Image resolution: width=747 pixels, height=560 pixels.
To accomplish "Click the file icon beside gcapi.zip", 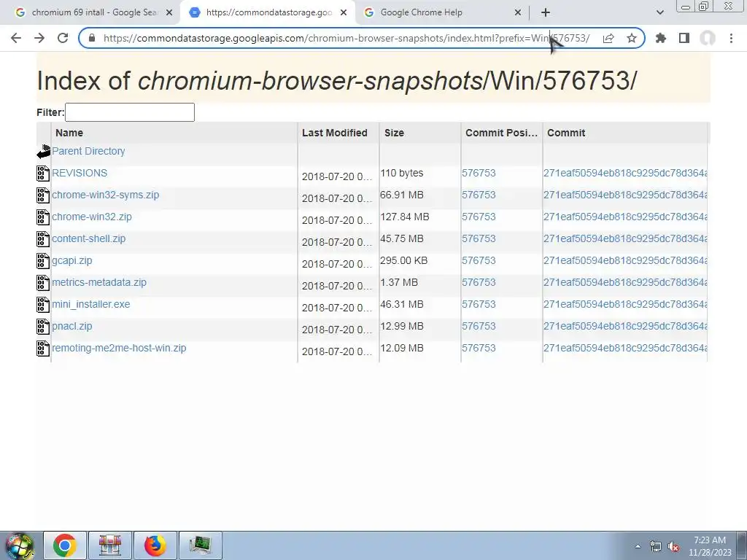I will (43, 261).
